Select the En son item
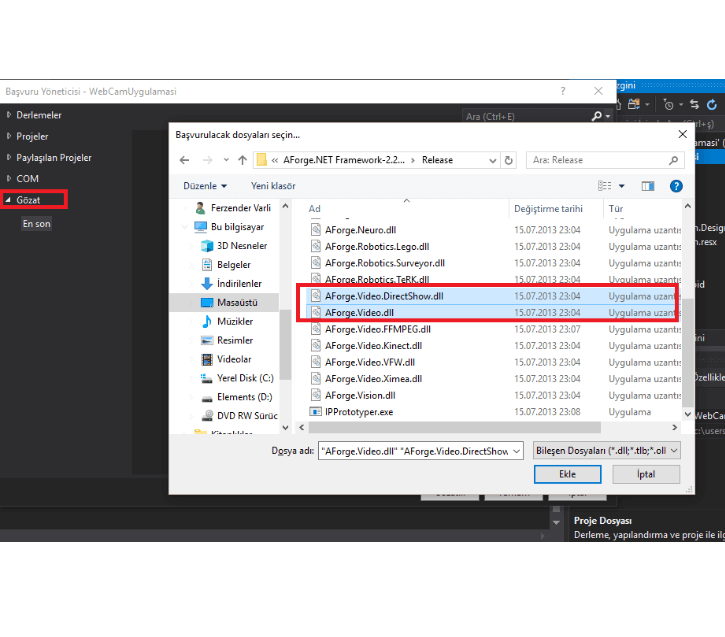This screenshot has width=725, height=637. coord(37,224)
